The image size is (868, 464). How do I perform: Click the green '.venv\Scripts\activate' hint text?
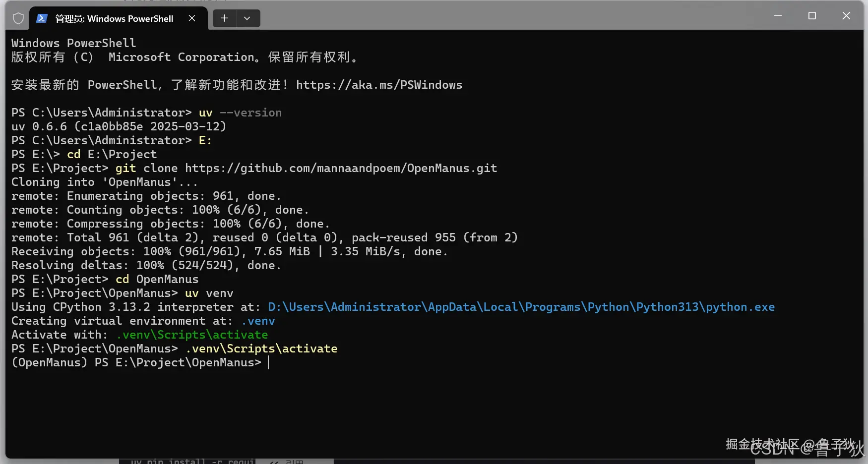click(192, 335)
